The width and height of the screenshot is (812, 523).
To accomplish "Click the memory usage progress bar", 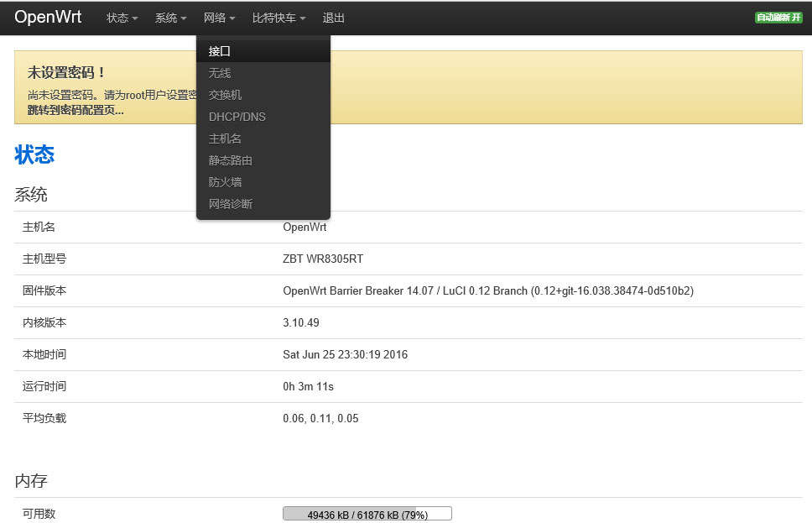I will click(367, 514).
